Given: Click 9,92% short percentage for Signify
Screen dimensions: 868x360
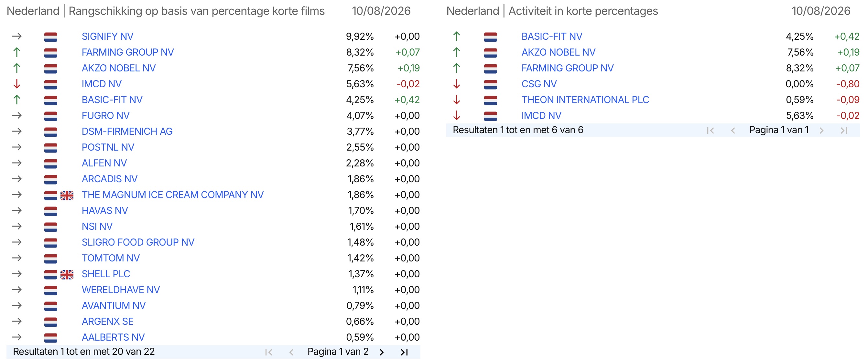Looking at the screenshot, I should 360,37.
